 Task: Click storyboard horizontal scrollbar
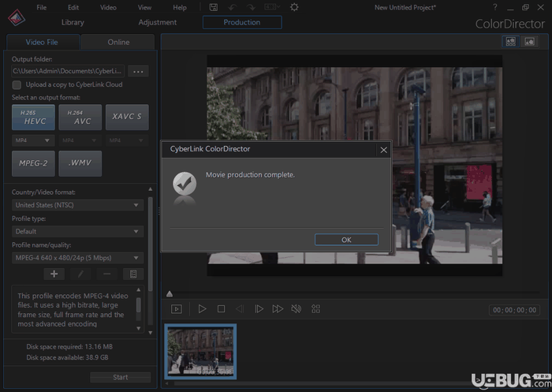356,383
